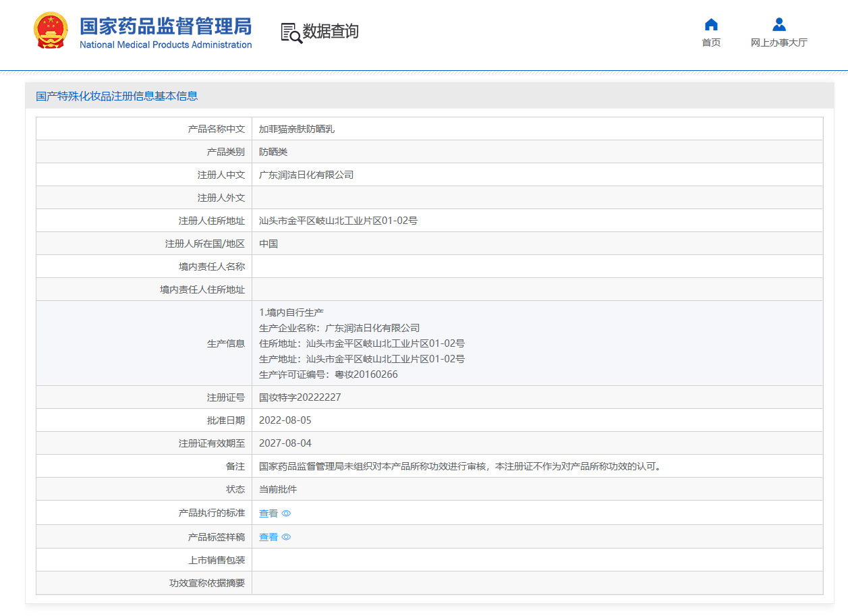Viewport: 848px width, 616px height.
Task: Select status value 当前批件
Action: click(x=278, y=489)
